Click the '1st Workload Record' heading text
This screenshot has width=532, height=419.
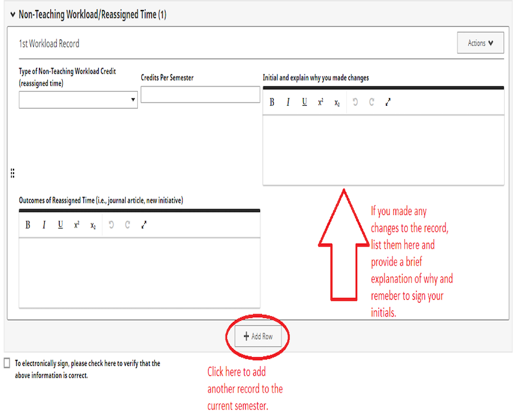pos(49,44)
